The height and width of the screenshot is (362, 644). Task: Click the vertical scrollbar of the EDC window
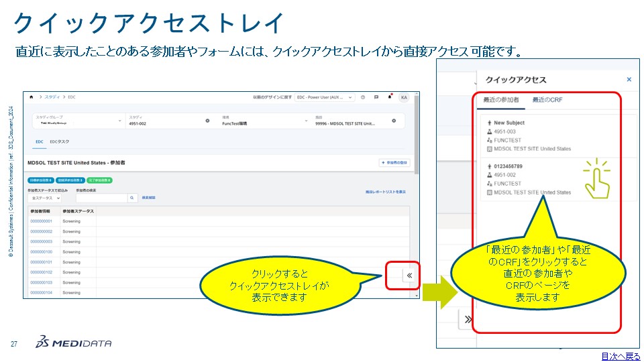click(x=417, y=135)
